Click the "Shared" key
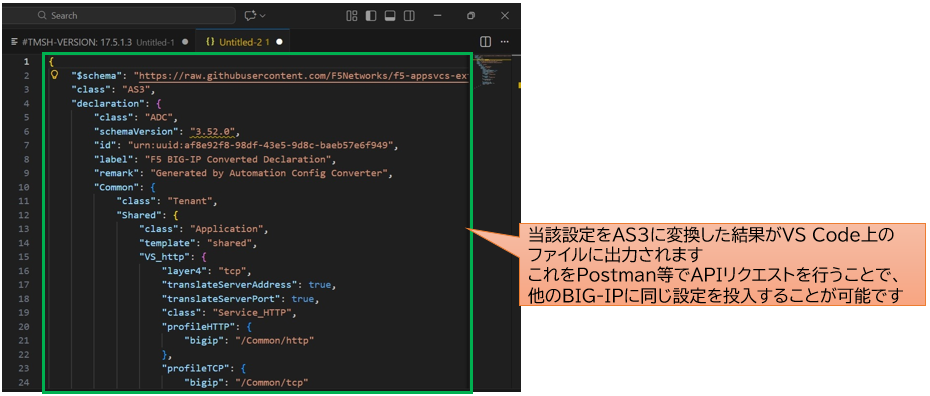930x396 pixels. tap(138, 215)
